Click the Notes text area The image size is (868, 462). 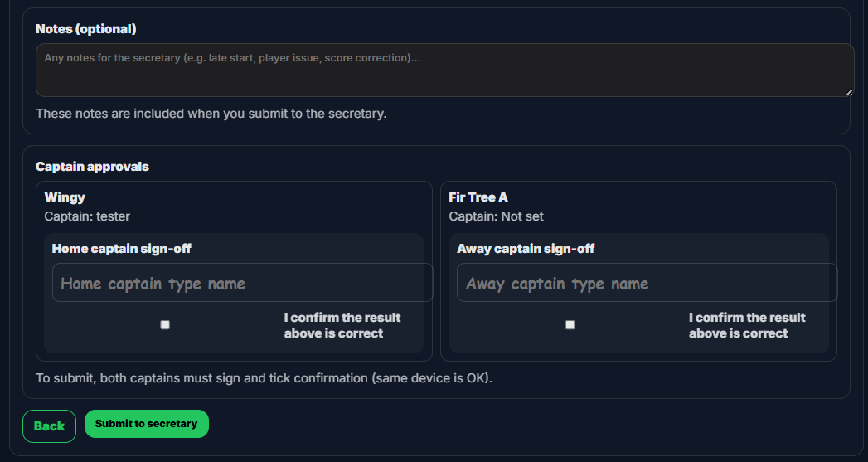click(444, 71)
